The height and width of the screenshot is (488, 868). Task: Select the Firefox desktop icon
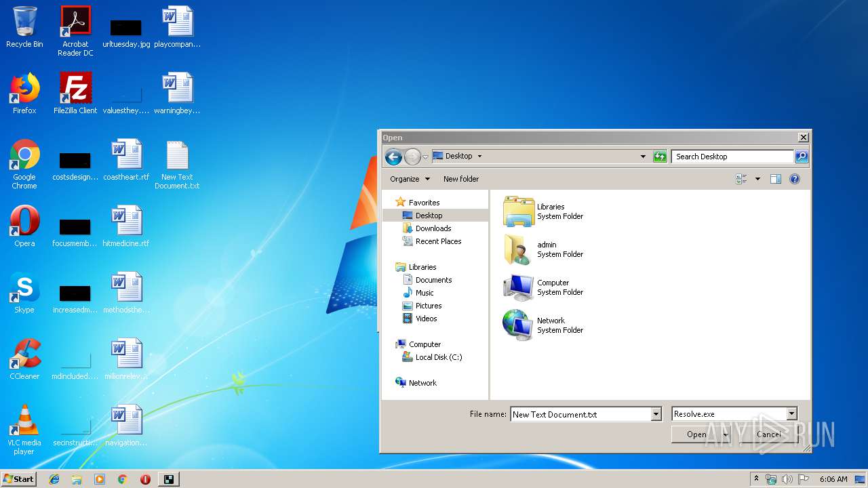24,94
